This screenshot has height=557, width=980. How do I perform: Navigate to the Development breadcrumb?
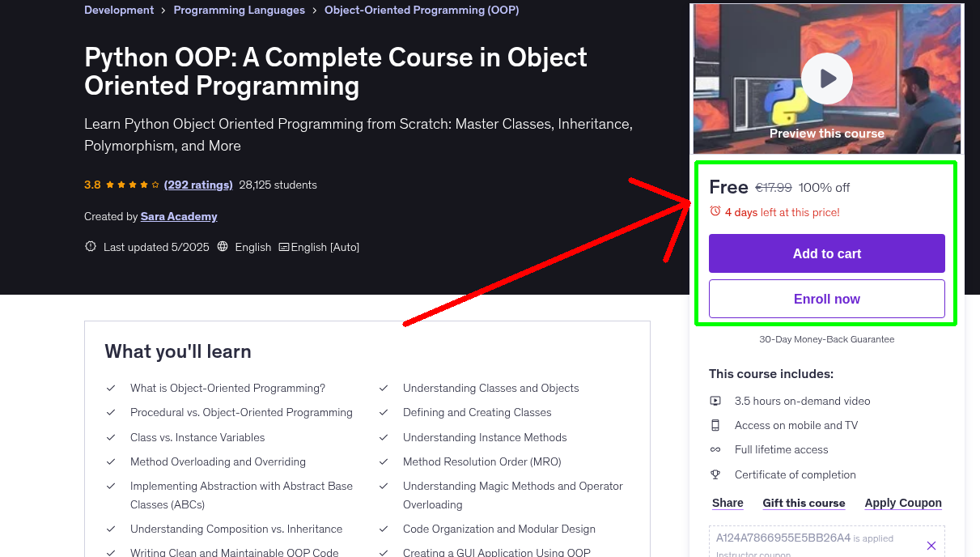click(x=119, y=10)
